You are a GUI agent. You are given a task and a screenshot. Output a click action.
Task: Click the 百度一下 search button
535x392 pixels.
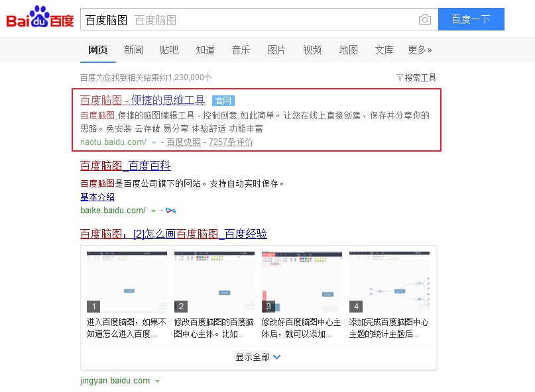click(471, 19)
